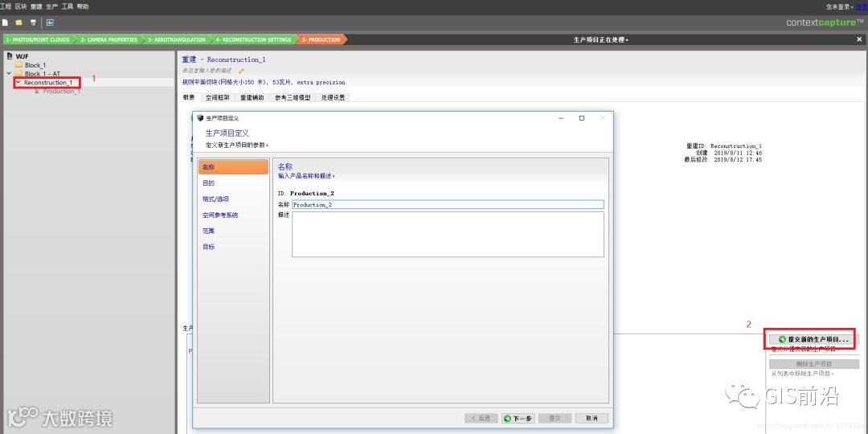Select Production_1 in the project tree
Viewport: 868px width, 434px height.
(x=61, y=92)
